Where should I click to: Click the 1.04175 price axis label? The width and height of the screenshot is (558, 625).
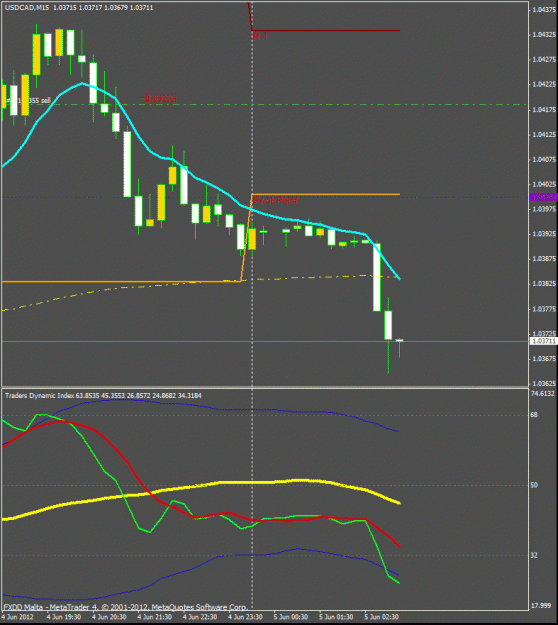tap(544, 109)
